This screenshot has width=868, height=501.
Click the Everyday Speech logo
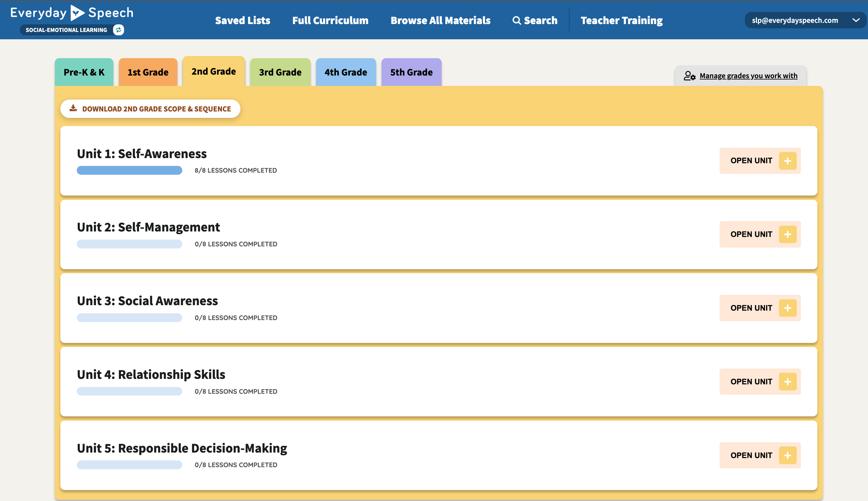(72, 13)
